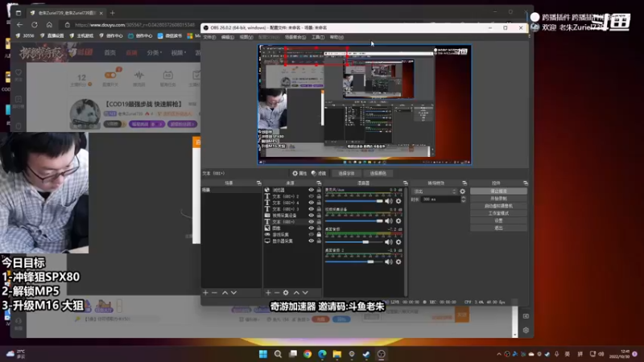Viewport: 644px width, 362px height.
Task: Open transition properties gear next to 淡出
Action: (462, 191)
